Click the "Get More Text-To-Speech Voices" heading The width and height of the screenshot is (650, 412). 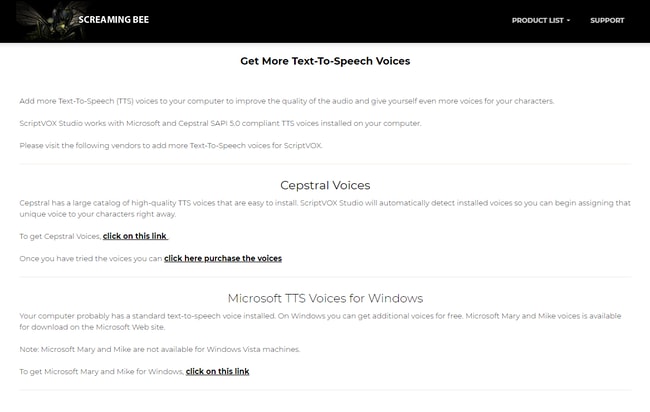[325, 61]
